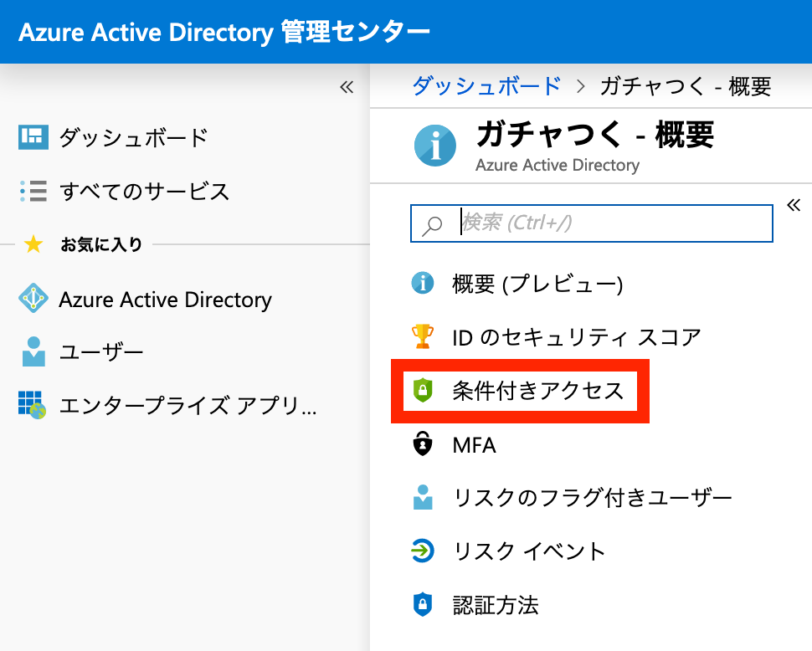
Task: Click inside the 検索 (Ctrl+/) search field
Action: [x=591, y=223]
